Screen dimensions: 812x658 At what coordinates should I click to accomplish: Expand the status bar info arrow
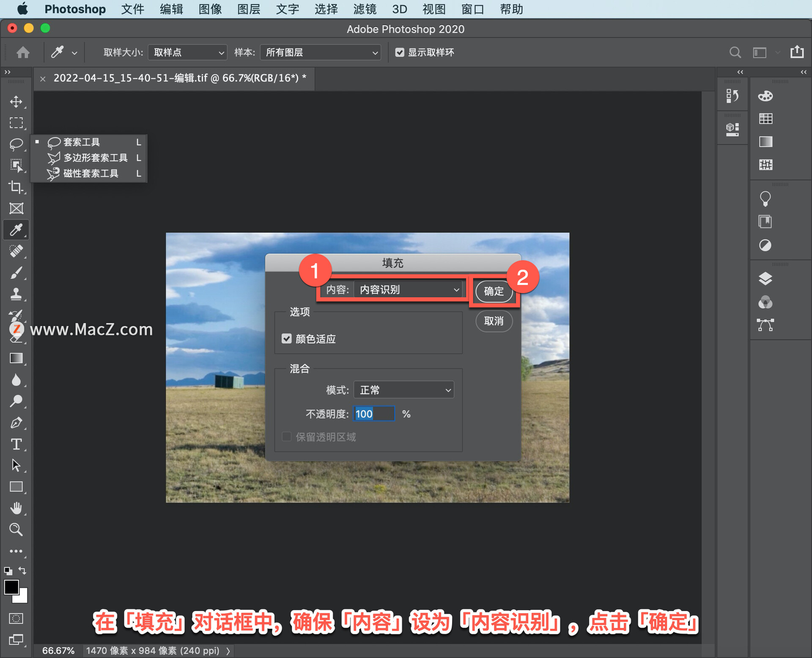click(x=228, y=651)
